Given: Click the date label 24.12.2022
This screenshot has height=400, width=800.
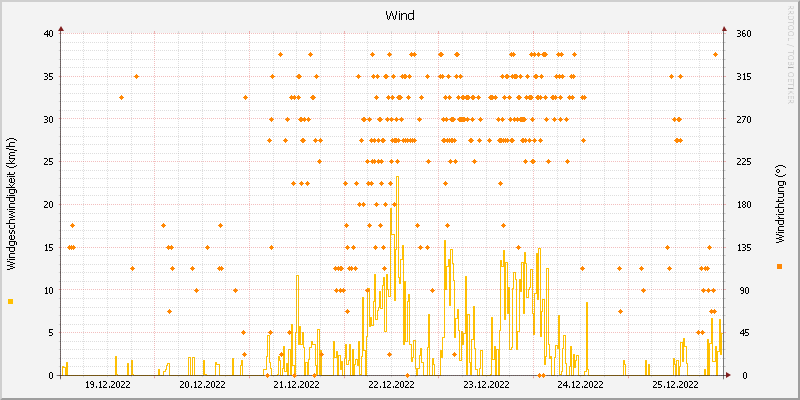Looking at the screenshot, I should (581, 385).
